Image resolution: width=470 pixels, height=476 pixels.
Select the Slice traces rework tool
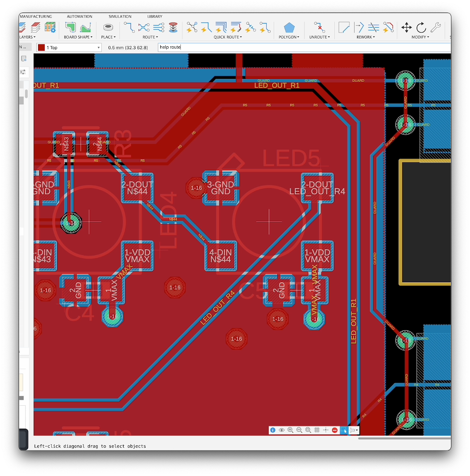click(374, 27)
